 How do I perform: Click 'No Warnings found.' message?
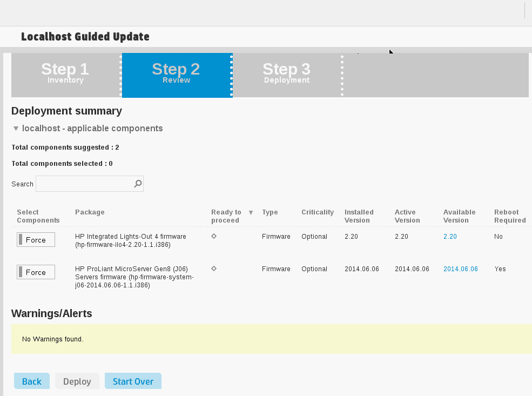pyautogui.click(x=52, y=339)
